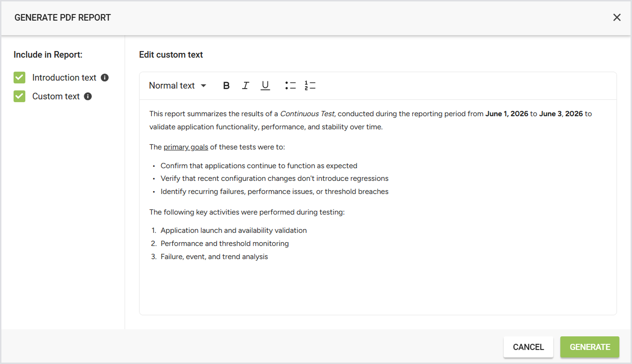Click the dropdown arrow beside Normal text
This screenshot has height=364, width=632.
(203, 86)
